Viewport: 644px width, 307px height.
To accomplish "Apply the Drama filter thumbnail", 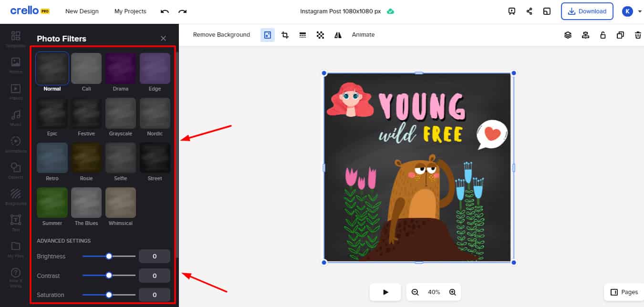I will tap(121, 69).
